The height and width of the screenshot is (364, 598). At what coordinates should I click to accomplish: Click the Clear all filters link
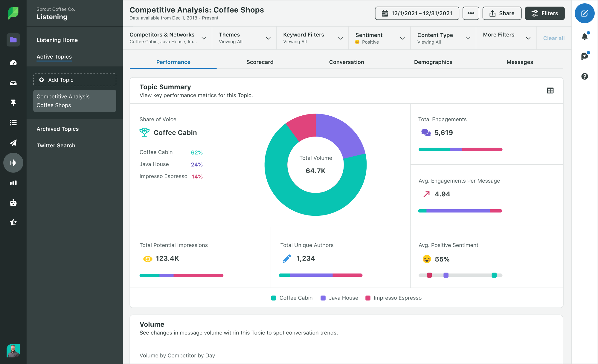(553, 38)
